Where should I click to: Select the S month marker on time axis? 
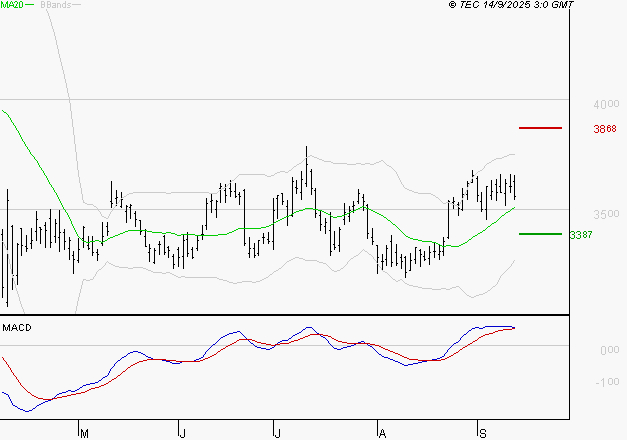tap(481, 433)
